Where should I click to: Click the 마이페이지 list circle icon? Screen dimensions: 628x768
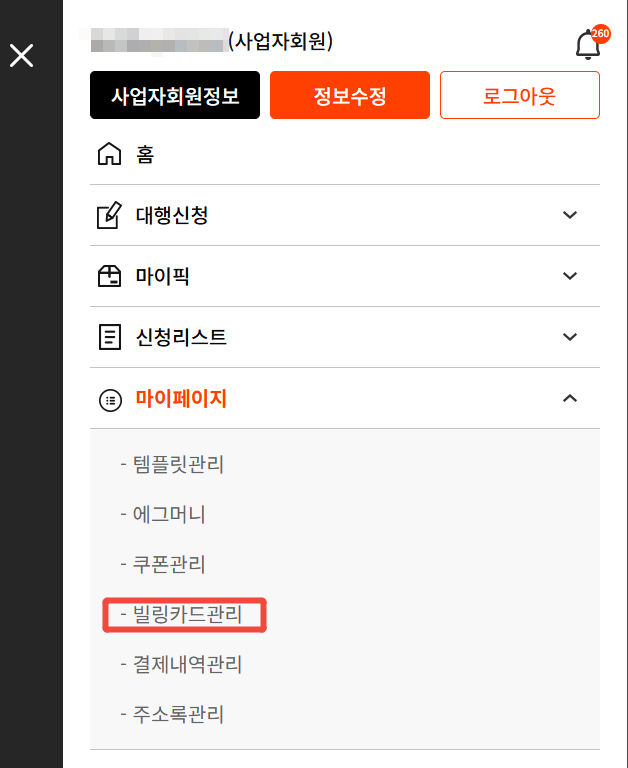[110, 400]
